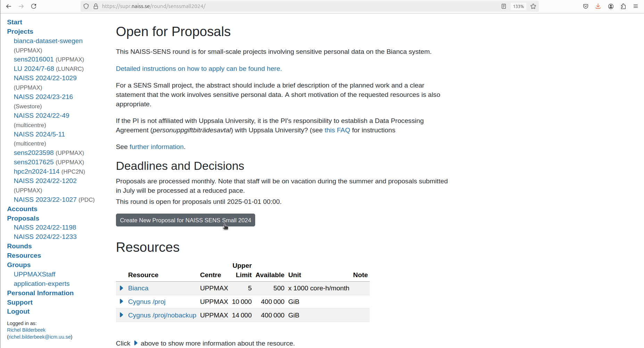
Task: Open the Personal Information section
Action: [40, 293]
